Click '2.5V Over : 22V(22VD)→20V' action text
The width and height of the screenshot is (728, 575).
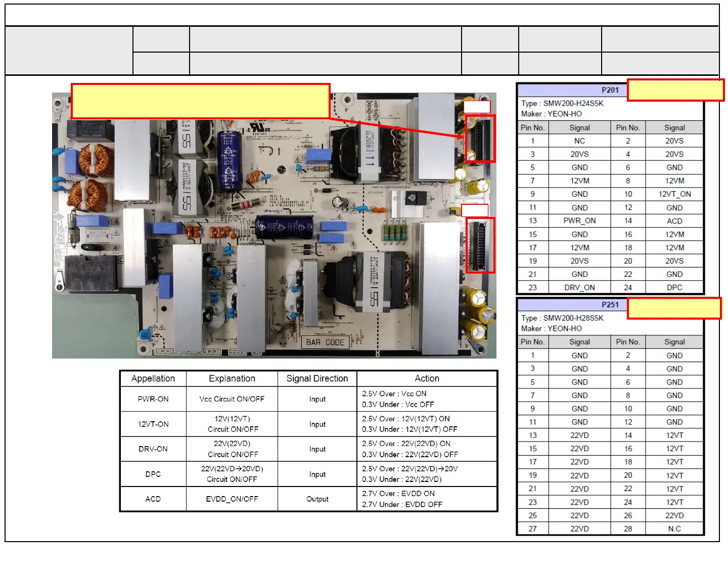[x=409, y=469]
